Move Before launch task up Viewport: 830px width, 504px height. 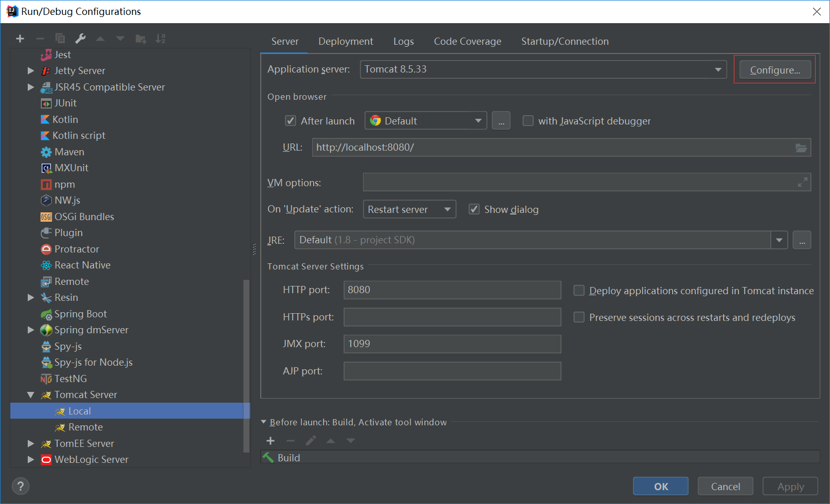(331, 441)
